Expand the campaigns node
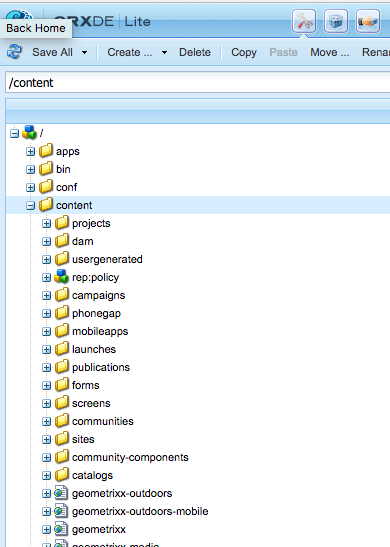 (x=46, y=295)
